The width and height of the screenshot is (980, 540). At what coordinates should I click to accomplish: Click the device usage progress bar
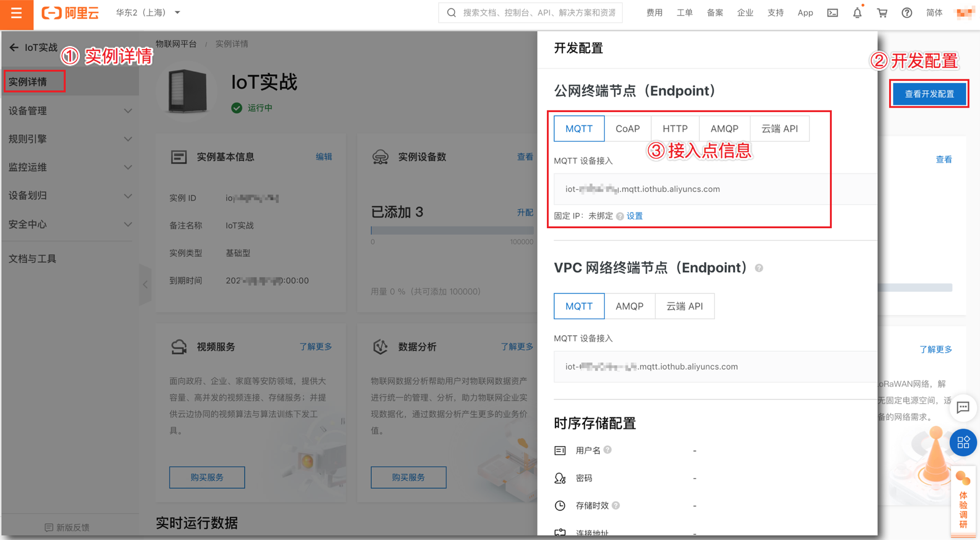(452, 230)
